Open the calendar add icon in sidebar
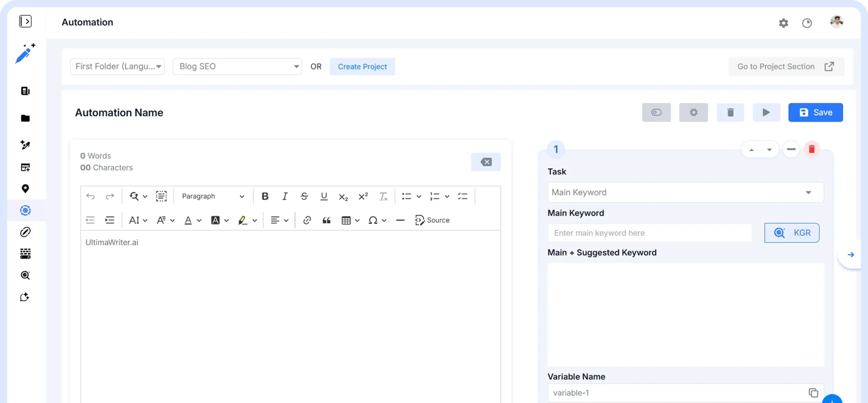Viewport: 868px width, 403px height. 25,167
